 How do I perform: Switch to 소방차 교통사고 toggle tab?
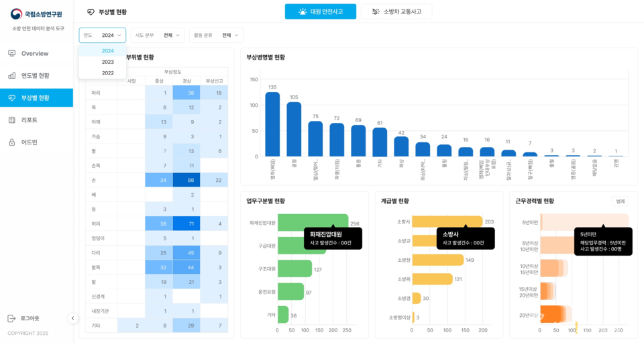[396, 11]
